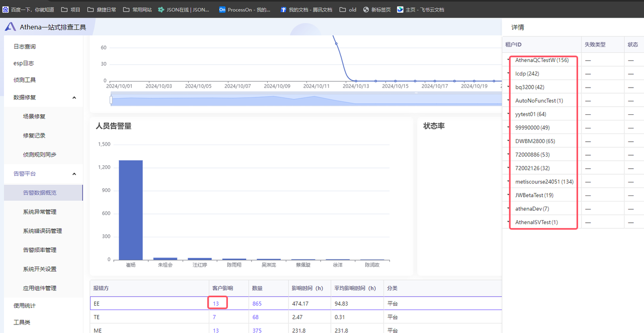The height and width of the screenshot is (333, 644).
Task: Click line chart data point at 2024/10/13
Action: (356, 81)
